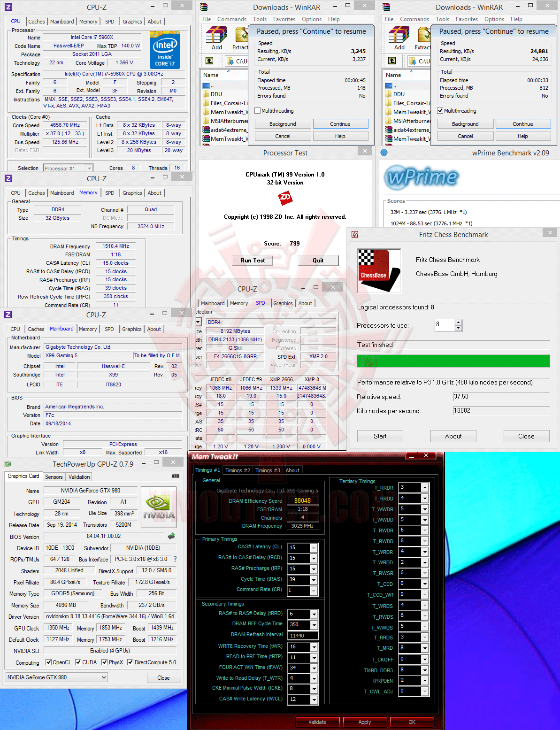Click left WinRAR title bar books icon
560x730 pixels.
[203, 7]
